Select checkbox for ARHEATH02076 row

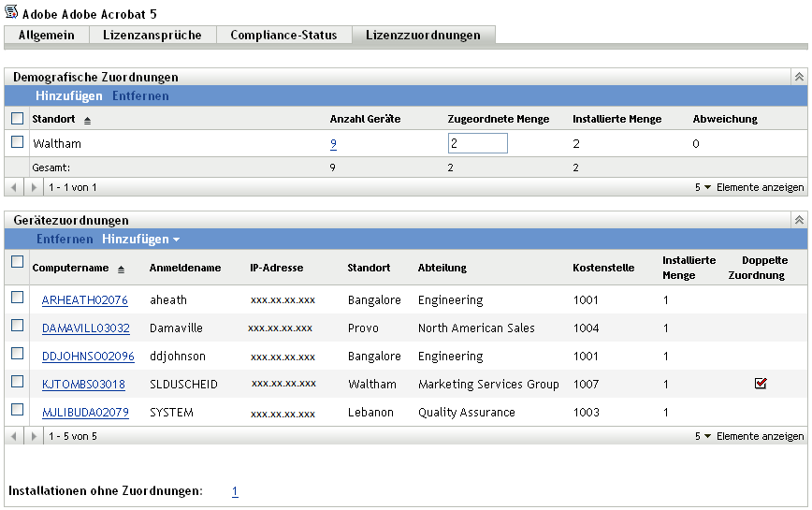pyautogui.click(x=17, y=298)
